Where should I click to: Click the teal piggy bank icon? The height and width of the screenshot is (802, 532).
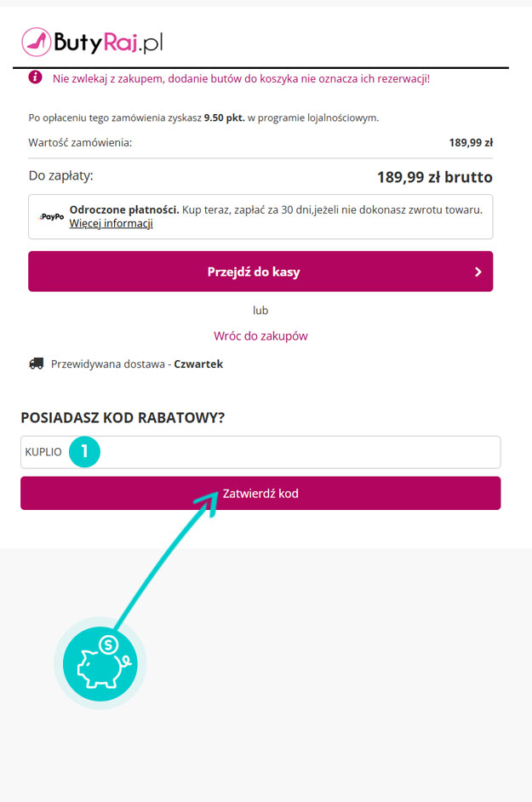click(x=100, y=663)
